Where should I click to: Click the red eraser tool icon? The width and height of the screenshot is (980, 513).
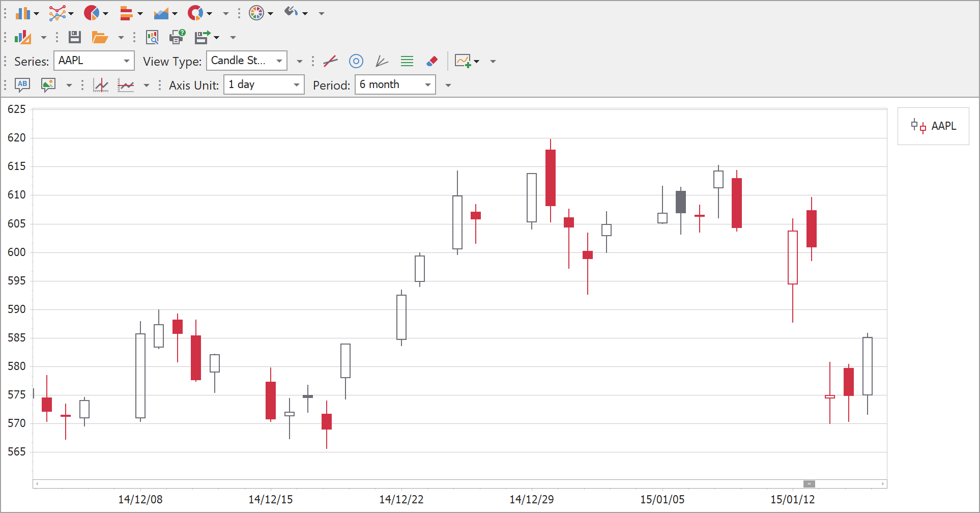tap(432, 62)
